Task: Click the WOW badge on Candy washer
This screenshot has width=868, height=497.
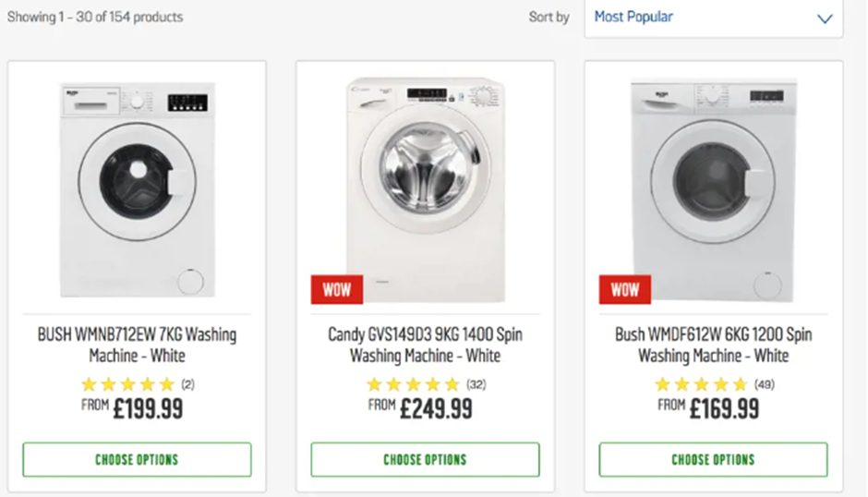Action: 336,289
